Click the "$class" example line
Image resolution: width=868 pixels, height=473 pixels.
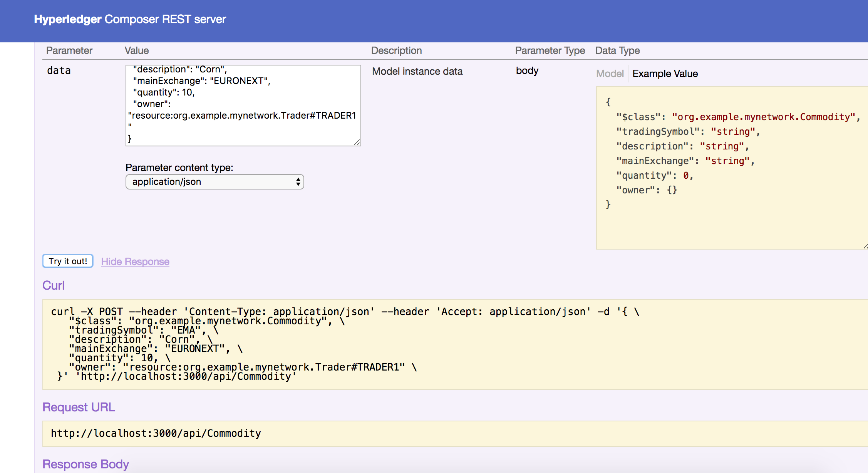click(x=738, y=117)
